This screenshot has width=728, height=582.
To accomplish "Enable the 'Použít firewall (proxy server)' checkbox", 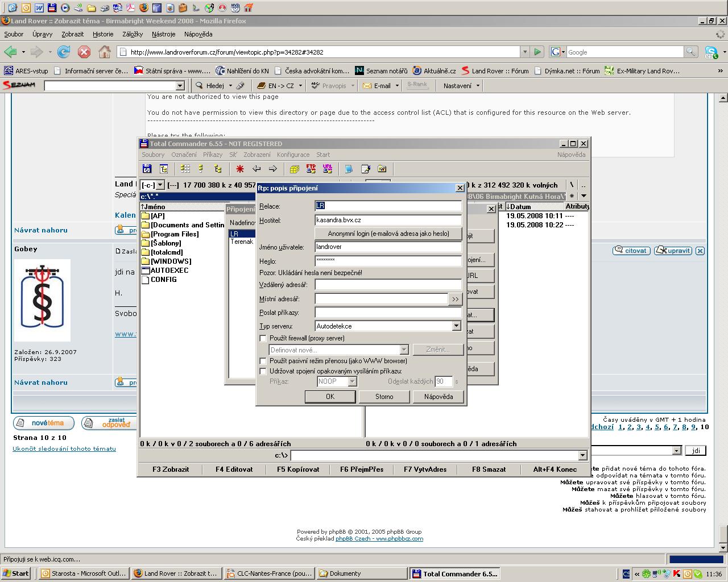I will [x=263, y=338].
